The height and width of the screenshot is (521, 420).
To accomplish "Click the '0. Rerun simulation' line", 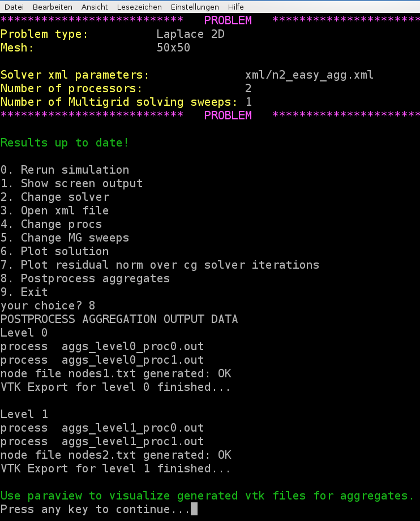I will [65, 170].
